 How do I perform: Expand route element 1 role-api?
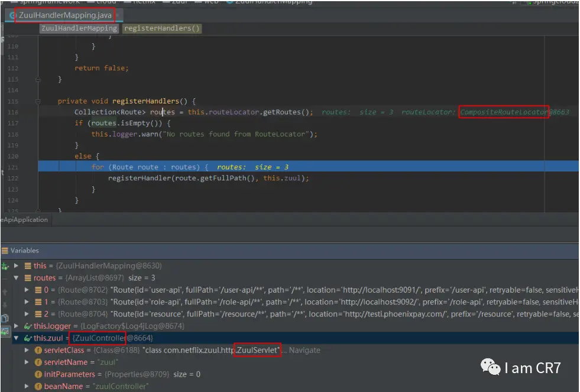[27, 302]
